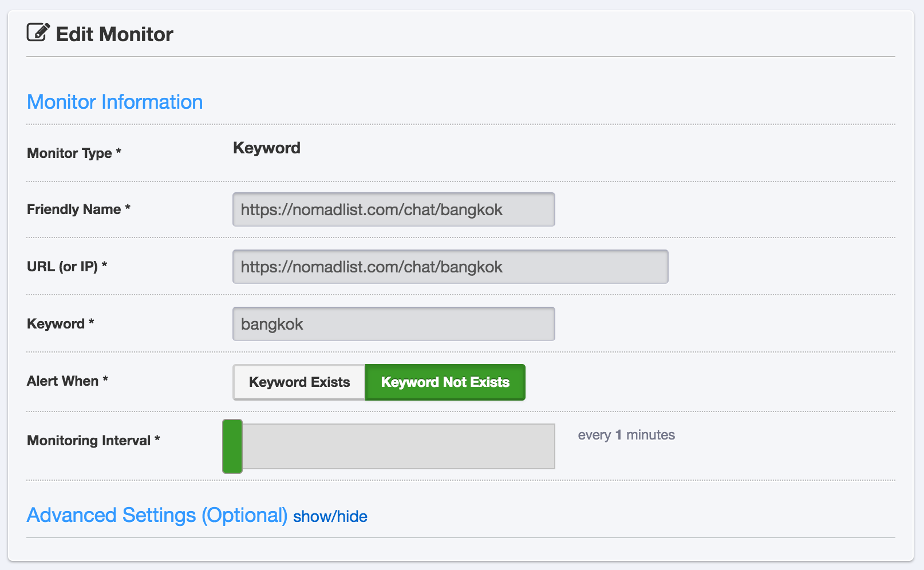Screen dimensions: 924x570
Task: Click the Monitor Information section heading
Action: click(114, 102)
